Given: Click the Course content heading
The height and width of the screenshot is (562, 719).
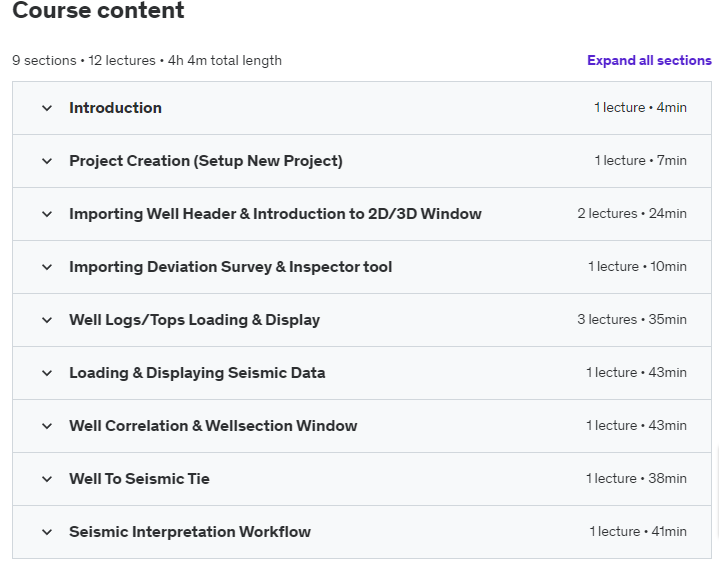Looking at the screenshot, I should click(98, 10).
